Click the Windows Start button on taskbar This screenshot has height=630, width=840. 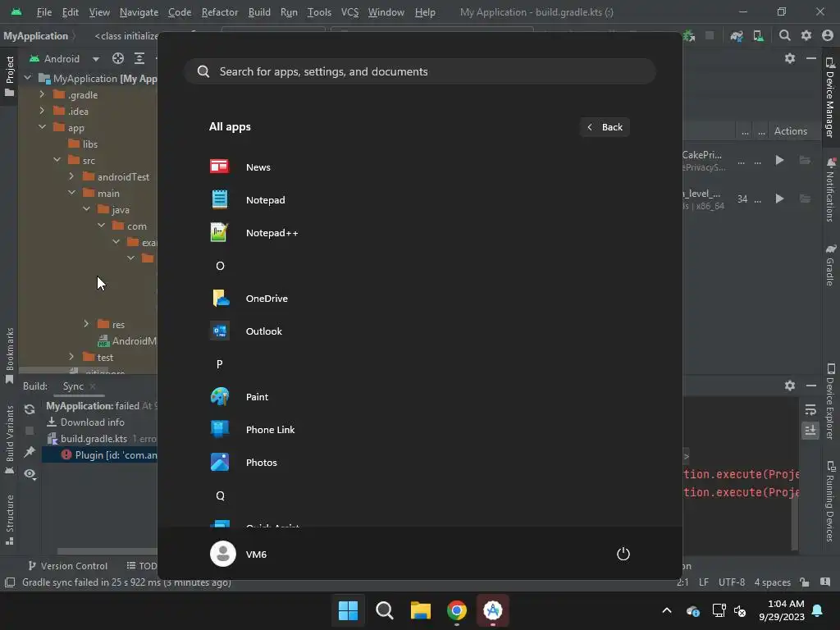point(348,610)
